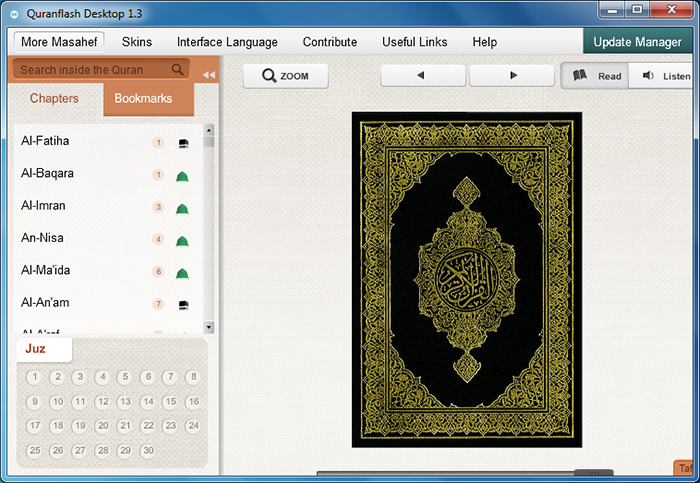This screenshot has height=483, width=700.
Task: Open the Interface Language menu
Action: coord(227,42)
